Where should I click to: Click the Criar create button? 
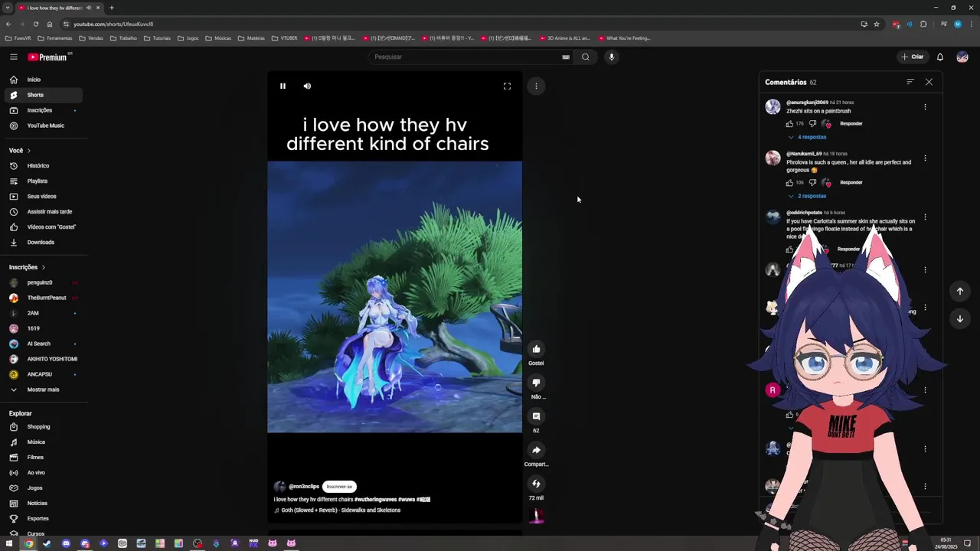pos(913,57)
